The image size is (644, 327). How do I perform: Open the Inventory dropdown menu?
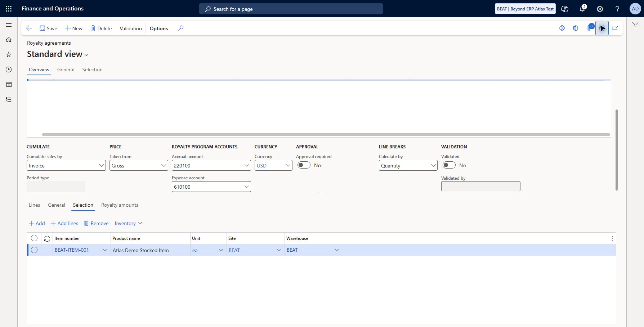[x=128, y=223]
